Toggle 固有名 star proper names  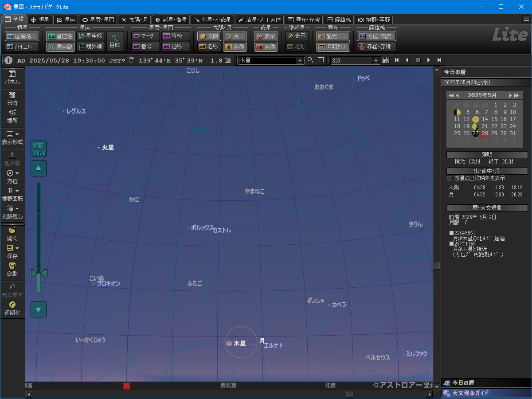tap(22, 36)
